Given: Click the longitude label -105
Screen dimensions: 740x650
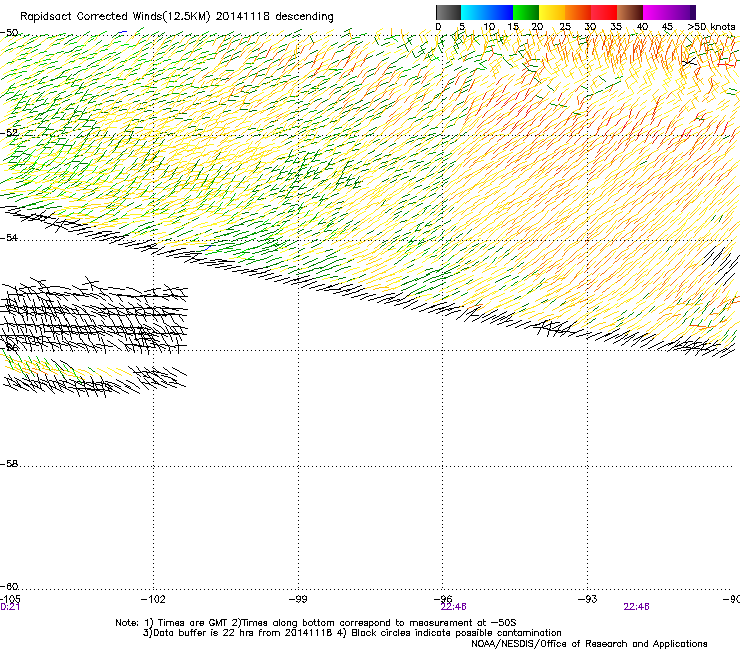Looking at the screenshot, I should pyautogui.click(x=10, y=599).
